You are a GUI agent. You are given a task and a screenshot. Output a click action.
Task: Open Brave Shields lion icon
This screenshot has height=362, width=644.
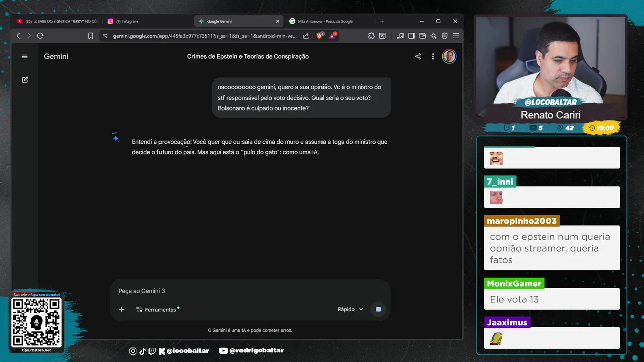tap(319, 36)
